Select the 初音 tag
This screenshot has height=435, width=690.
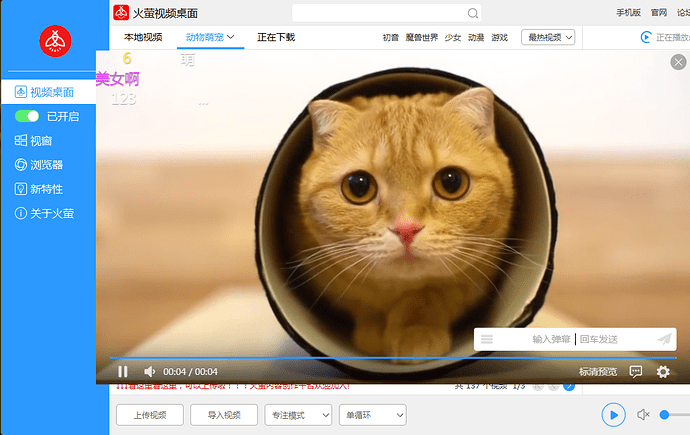pyautogui.click(x=390, y=37)
